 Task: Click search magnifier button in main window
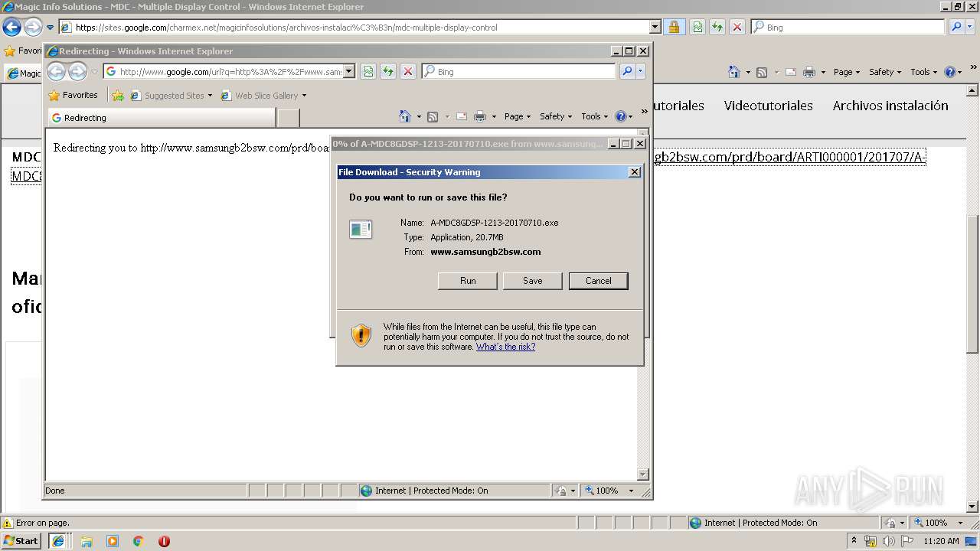tap(956, 27)
